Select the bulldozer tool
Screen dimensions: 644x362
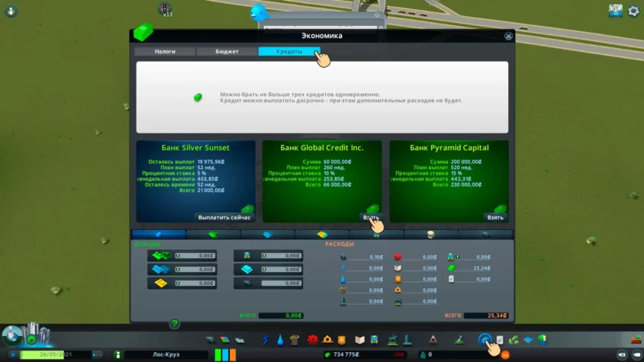(636, 340)
